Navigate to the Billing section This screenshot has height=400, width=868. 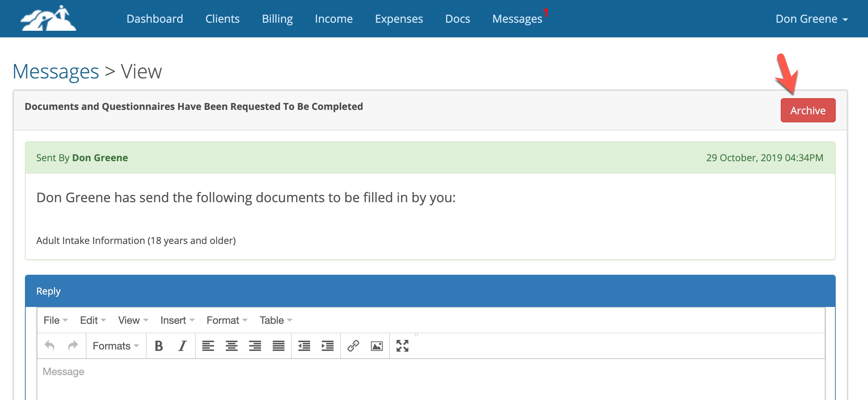277,19
